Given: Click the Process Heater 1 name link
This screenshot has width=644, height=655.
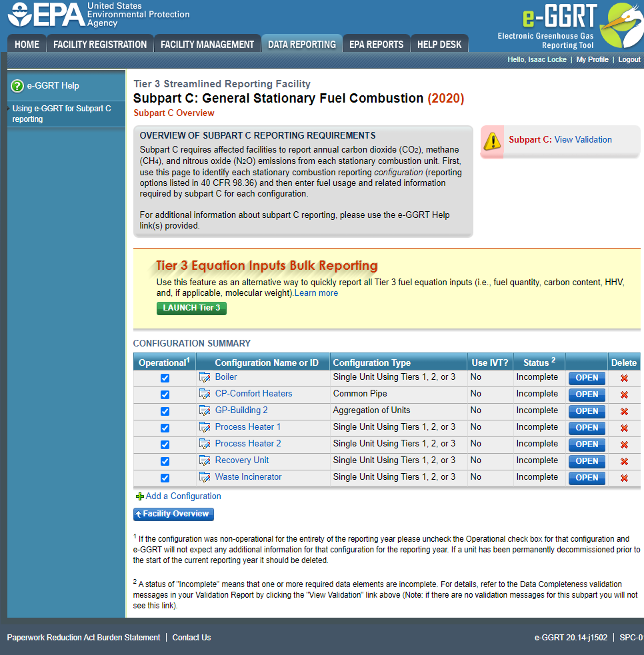Looking at the screenshot, I should 248,427.
